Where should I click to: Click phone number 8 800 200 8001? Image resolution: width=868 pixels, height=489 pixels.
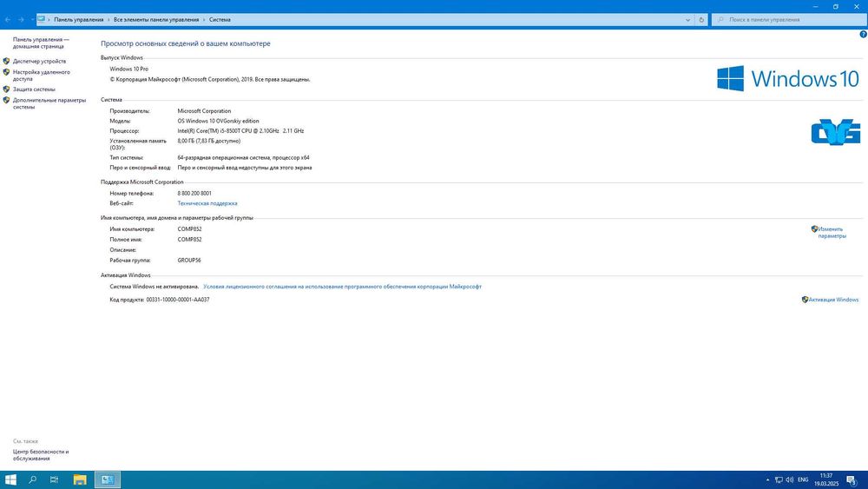(194, 194)
